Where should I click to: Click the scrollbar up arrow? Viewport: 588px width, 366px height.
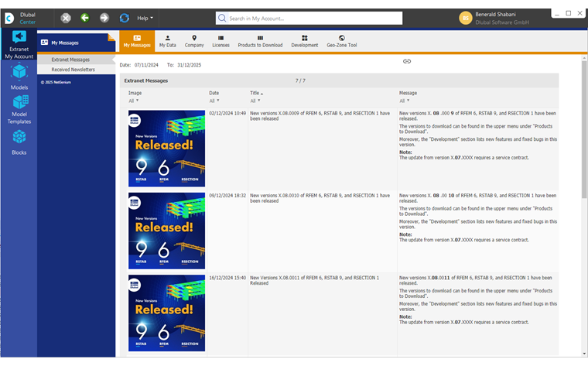pyautogui.click(x=584, y=58)
